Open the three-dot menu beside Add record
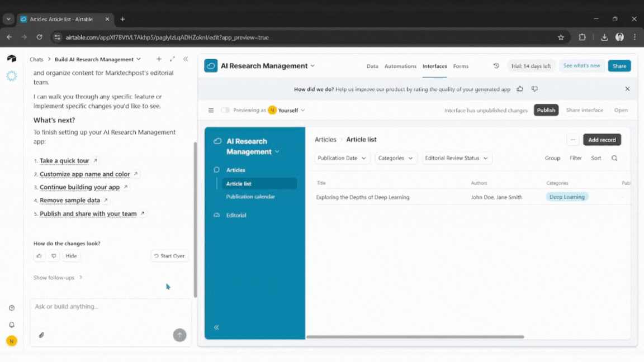The width and height of the screenshot is (644, 362). pyautogui.click(x=572, y=140)
